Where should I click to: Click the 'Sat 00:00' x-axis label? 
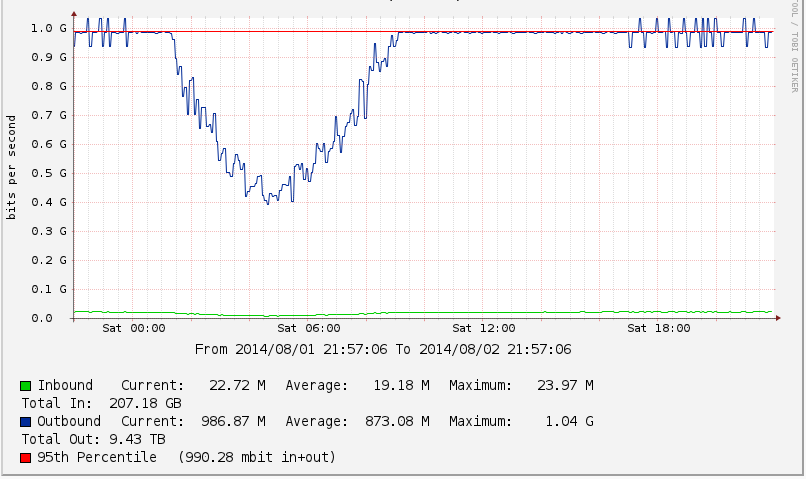[x=134, y=328]
